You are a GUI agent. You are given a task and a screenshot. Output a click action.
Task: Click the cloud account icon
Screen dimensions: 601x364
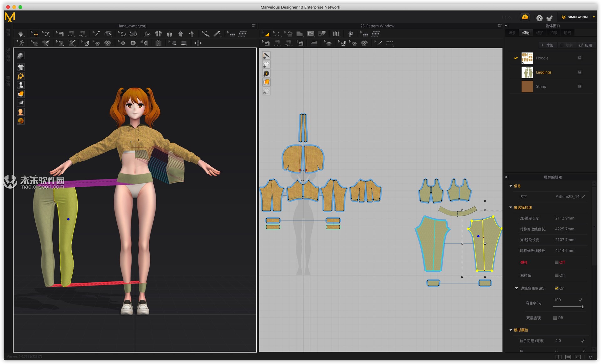click(x=525, y=17)
